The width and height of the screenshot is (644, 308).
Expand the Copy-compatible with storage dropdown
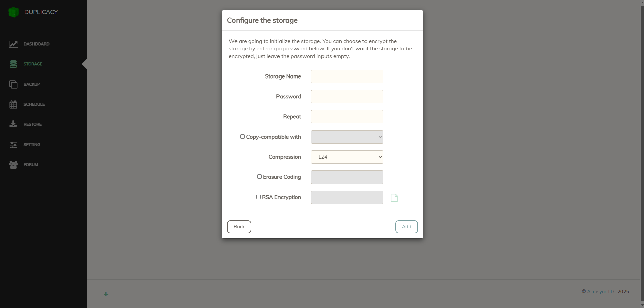pos(347,137)
